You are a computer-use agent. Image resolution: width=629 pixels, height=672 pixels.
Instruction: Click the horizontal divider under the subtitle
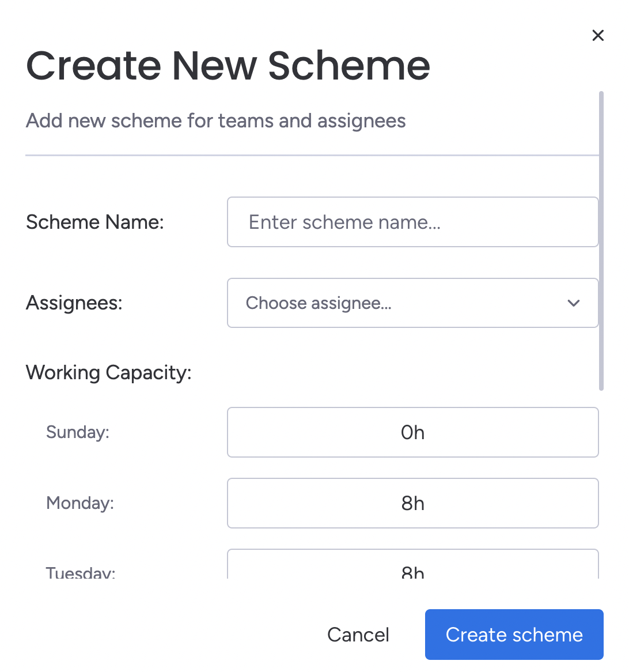[312, 155]
